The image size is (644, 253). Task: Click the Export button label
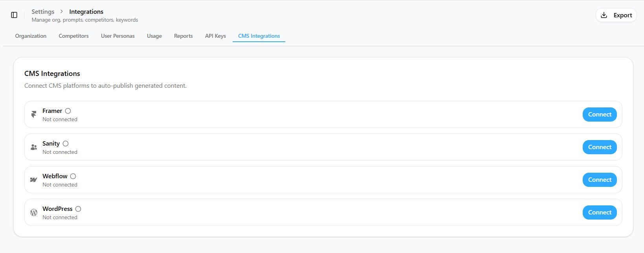tap(623, 15)
